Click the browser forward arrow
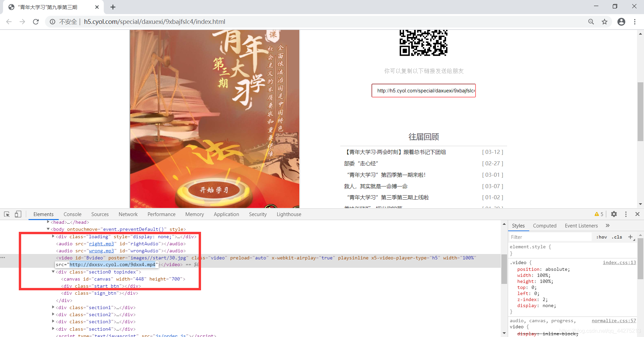This screenshot has width=644, height=337. [x=22, y=22]
